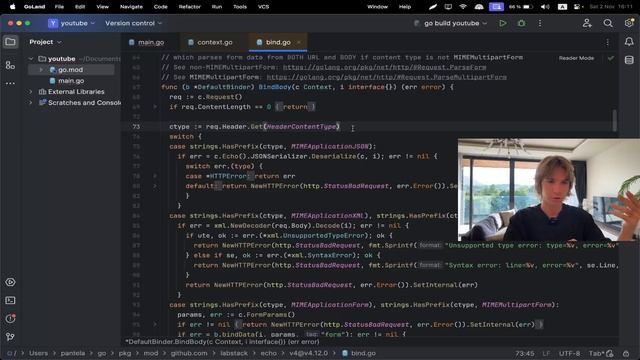This screenshot has height=360, width=640.
Task: Open Request.ParseMultipartForm documentation link
Action: tap(387, 77)
